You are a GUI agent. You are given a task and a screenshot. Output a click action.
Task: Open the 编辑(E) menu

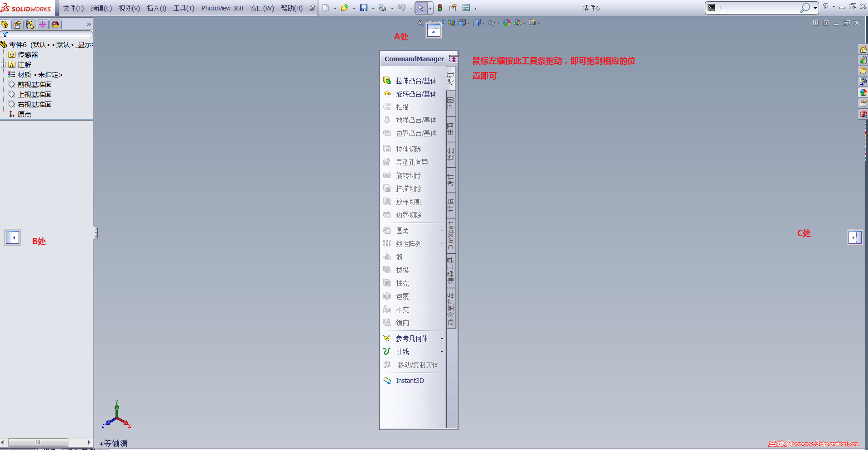click(x=101, y=8)
